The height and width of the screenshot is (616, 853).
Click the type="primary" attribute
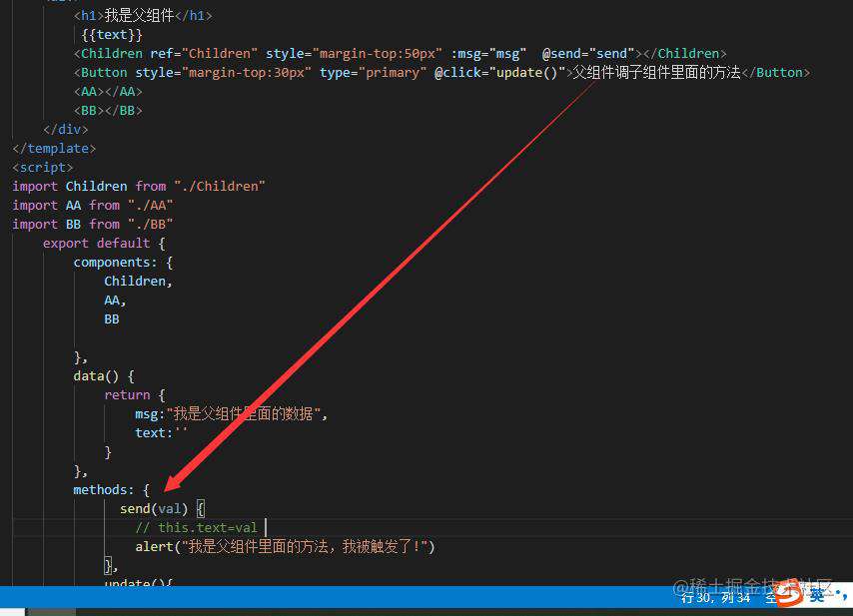pos(374,73)
